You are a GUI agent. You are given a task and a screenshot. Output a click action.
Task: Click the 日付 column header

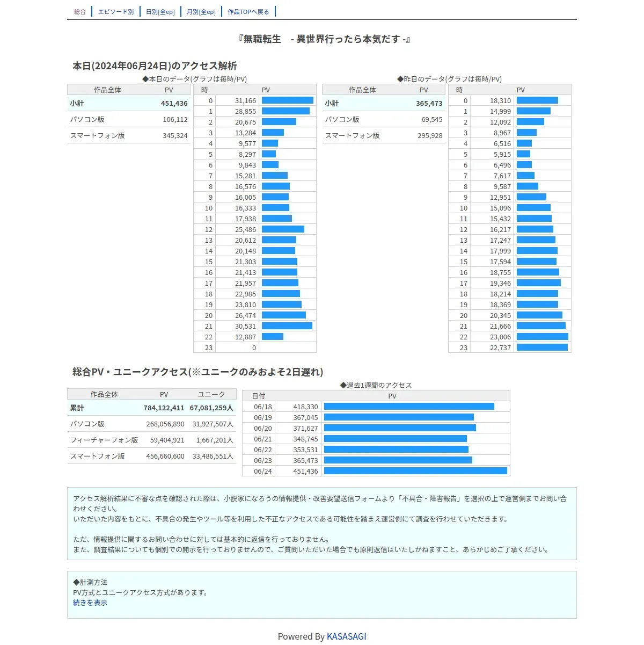(x=259, y=396)
